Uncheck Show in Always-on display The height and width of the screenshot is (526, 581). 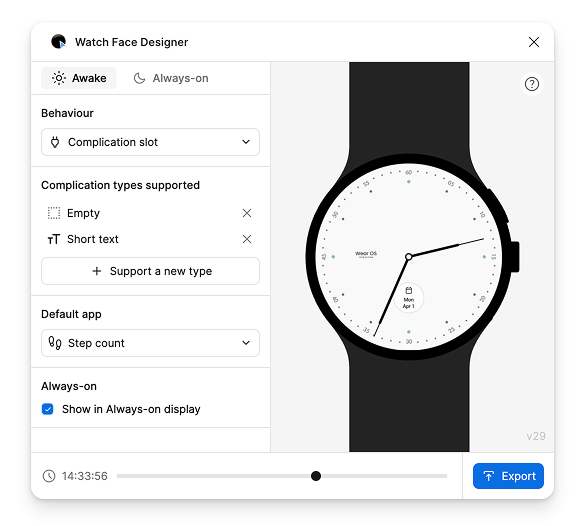(47, 409)
